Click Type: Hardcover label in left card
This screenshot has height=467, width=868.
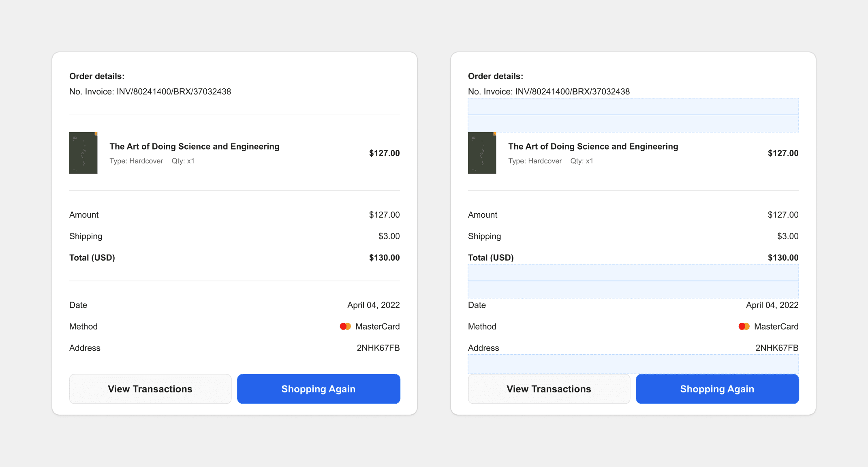click(x=136, y=161)
